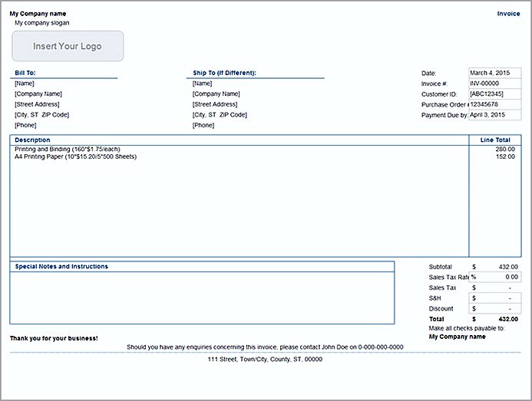Click the line total '280.00'
The width and height of the screenshot is (532, 401).
505,150
